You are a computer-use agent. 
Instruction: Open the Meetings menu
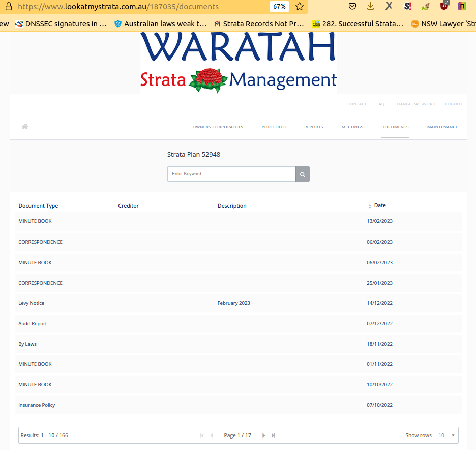pos(352,127)
